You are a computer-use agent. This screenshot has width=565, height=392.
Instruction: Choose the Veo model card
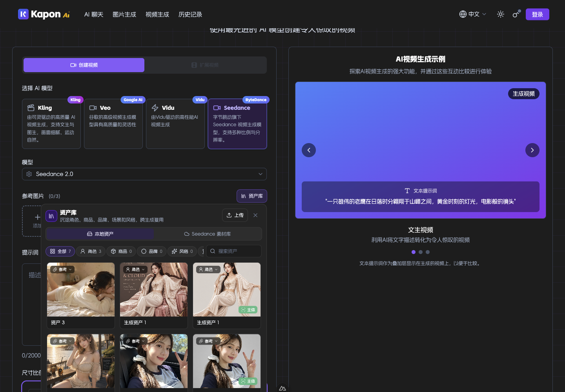tap(113, 124)
